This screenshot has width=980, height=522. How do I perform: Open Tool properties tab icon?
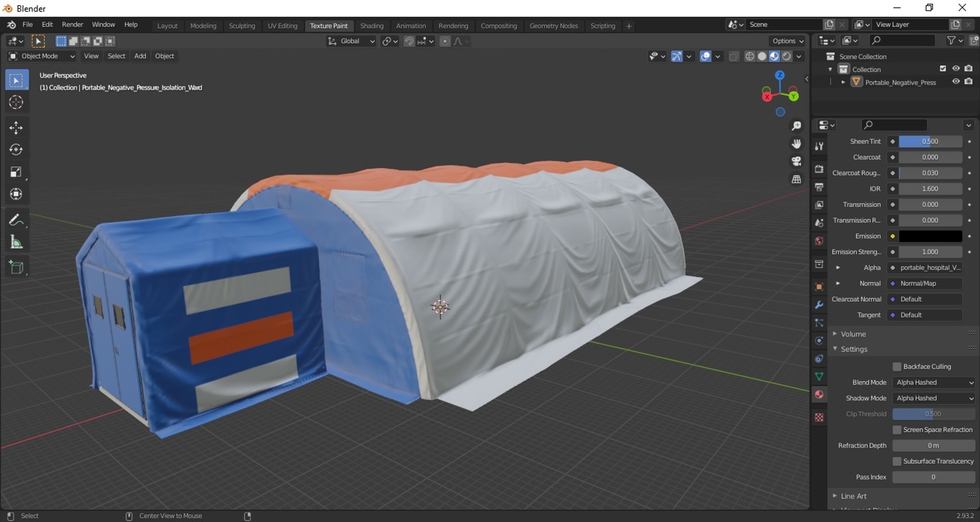tap(819, 146)
